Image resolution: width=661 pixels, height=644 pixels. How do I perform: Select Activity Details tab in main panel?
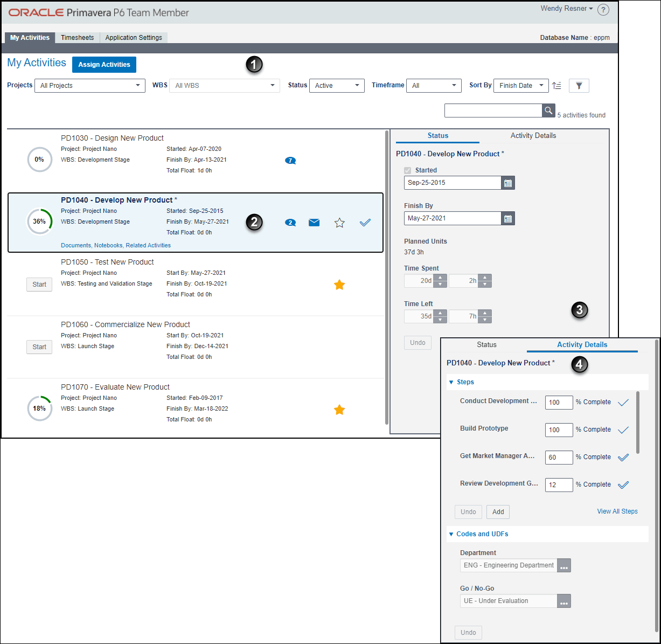click(x=533, y=136)
